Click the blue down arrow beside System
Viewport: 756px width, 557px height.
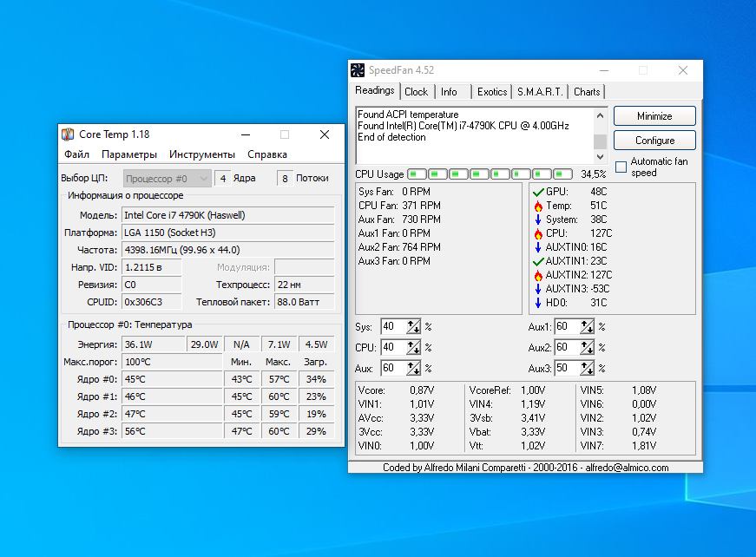[x=538, y=220]
